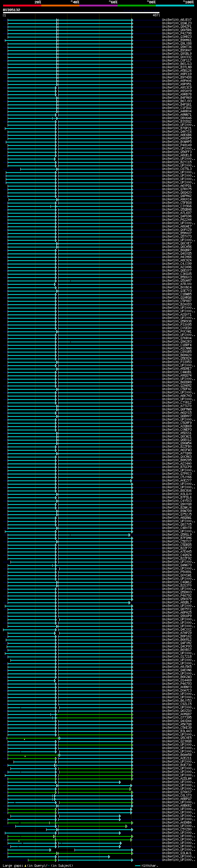
Task: Select the query name AV395132
Action: (x=11, y=10)
